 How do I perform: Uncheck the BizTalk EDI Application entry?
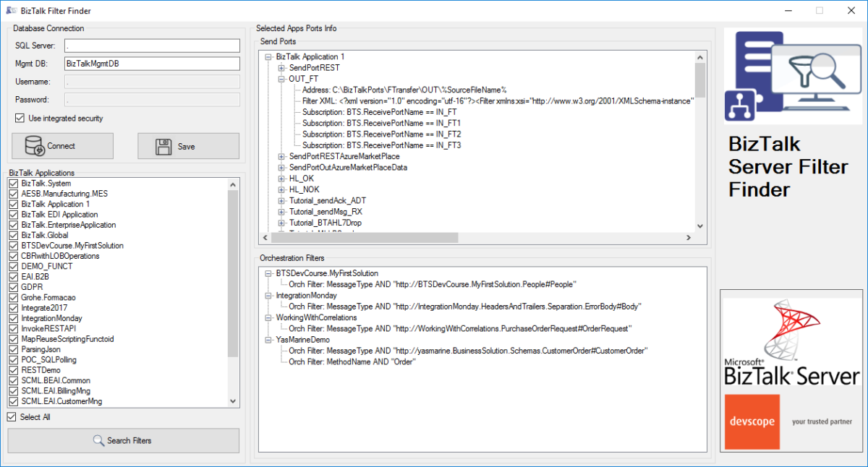(12, 214)
